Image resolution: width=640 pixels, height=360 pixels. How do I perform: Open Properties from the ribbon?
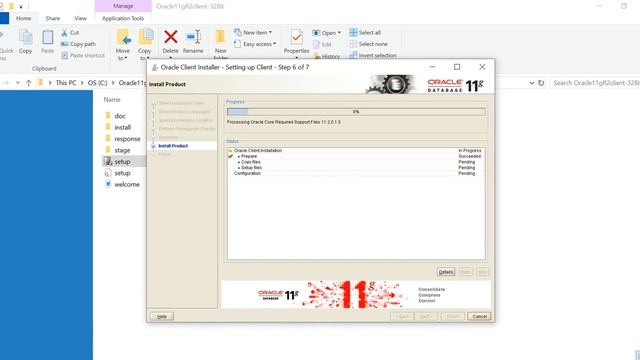point(296,42)
